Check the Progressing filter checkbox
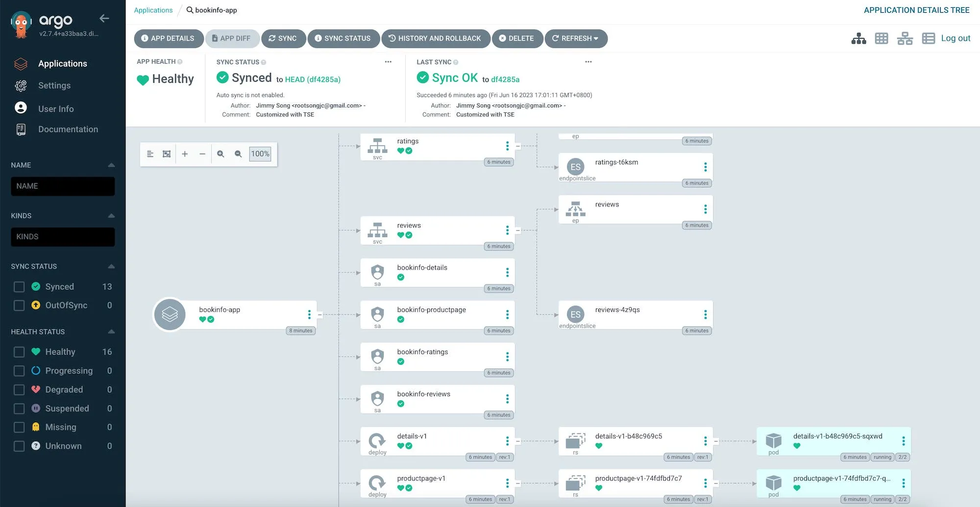Viewport: 980px width, 507px height. (19, 371)
